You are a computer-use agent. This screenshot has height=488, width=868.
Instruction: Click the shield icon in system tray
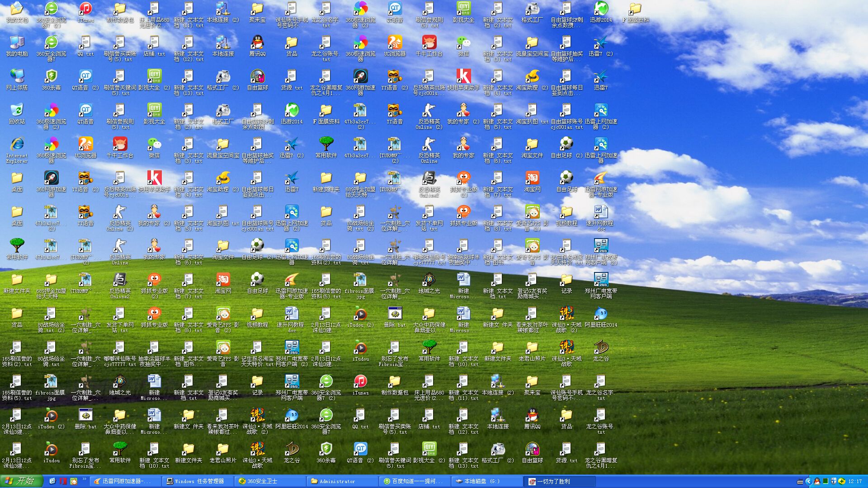833,481
